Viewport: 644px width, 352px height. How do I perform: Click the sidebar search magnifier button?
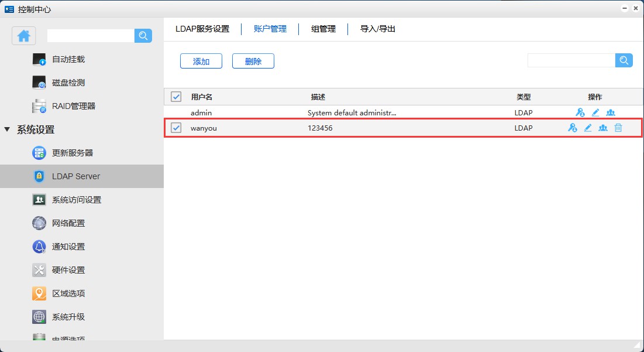coord(143,36)
